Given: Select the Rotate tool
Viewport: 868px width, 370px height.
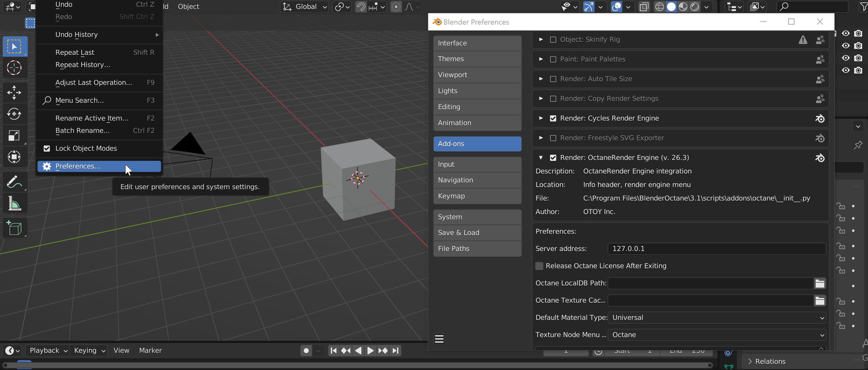Looking at the screenshot, I should click(14, 114).
